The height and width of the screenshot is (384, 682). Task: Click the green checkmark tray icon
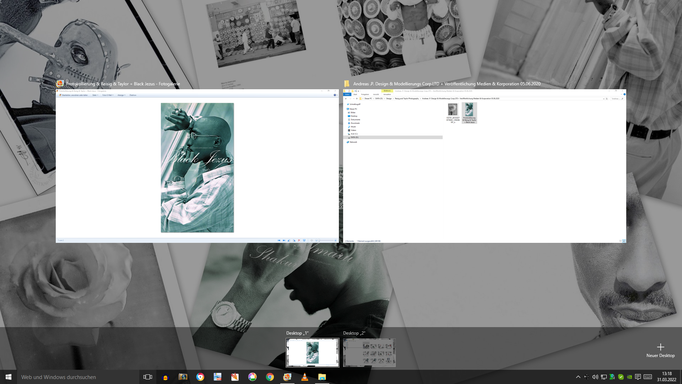point(621,377)
